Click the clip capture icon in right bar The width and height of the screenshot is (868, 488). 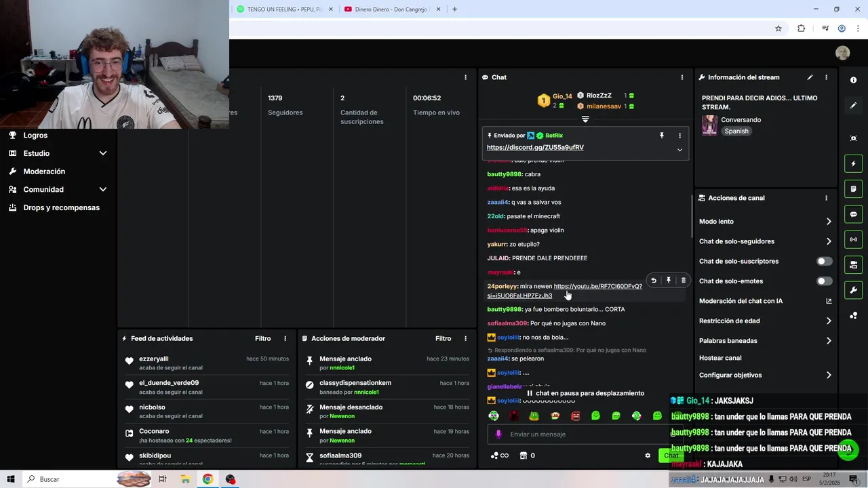tap(853, 138)
